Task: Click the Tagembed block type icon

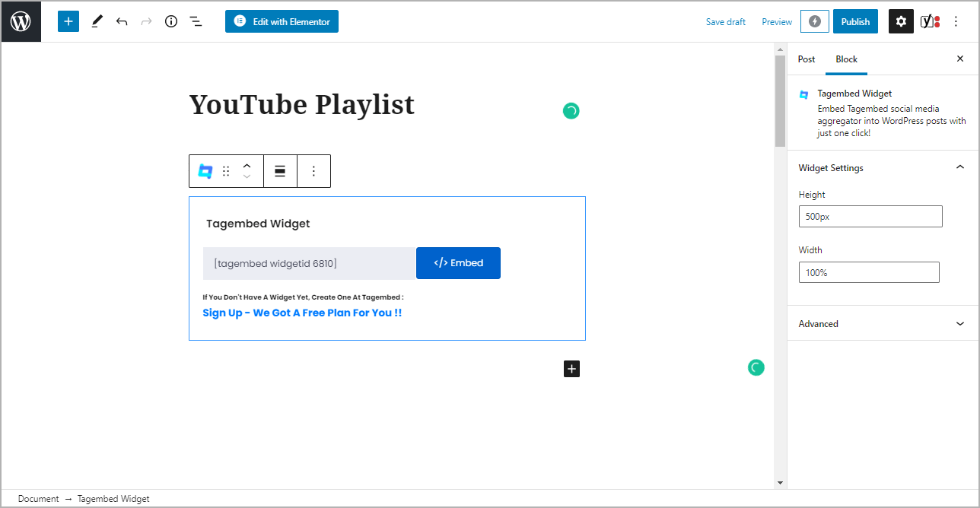Action: click(205, 171)
